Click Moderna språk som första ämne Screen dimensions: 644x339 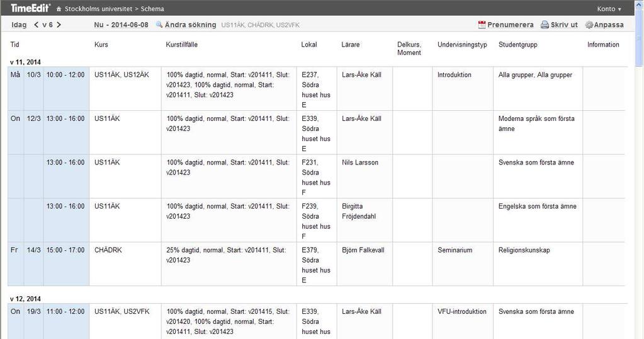point(536,124)
